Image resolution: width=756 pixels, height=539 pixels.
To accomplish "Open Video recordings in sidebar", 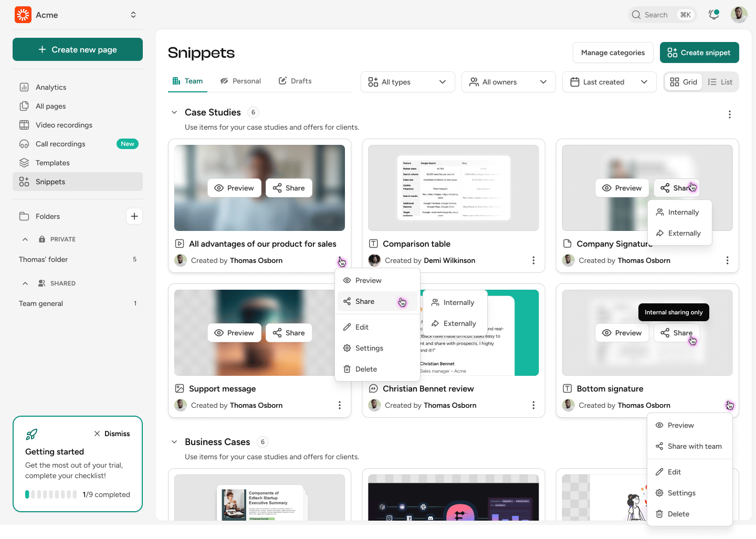I will (x=64, y=125).
